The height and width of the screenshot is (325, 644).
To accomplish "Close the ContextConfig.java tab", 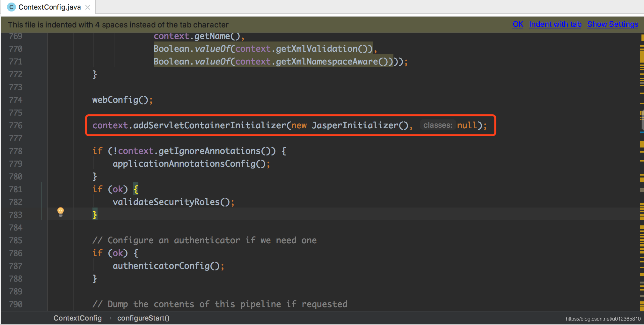I will pyautogui.click(x=88, y=7).
